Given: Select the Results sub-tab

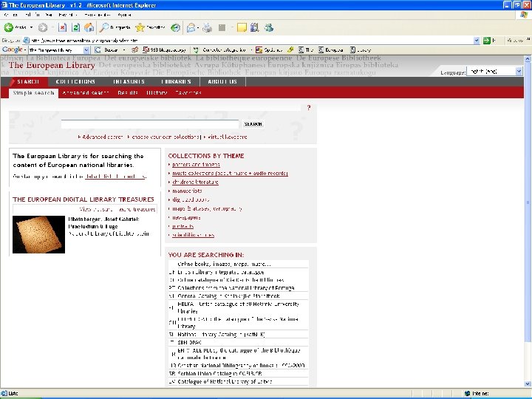Looking at the screenshot, I should (128, 92).
